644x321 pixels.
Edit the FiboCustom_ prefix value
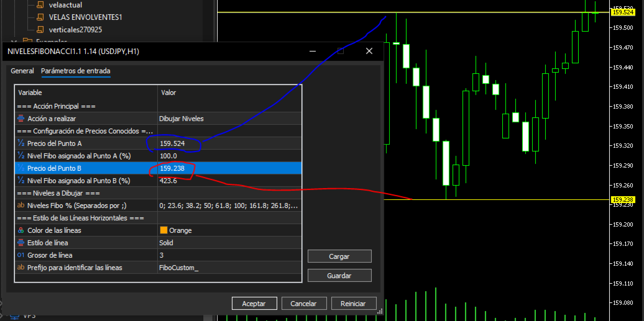230,268
